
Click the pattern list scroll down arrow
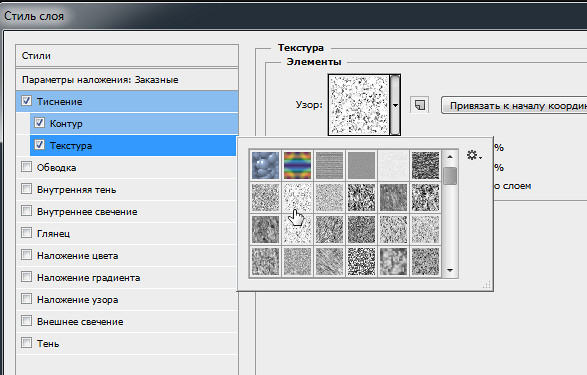coord(450,270)
